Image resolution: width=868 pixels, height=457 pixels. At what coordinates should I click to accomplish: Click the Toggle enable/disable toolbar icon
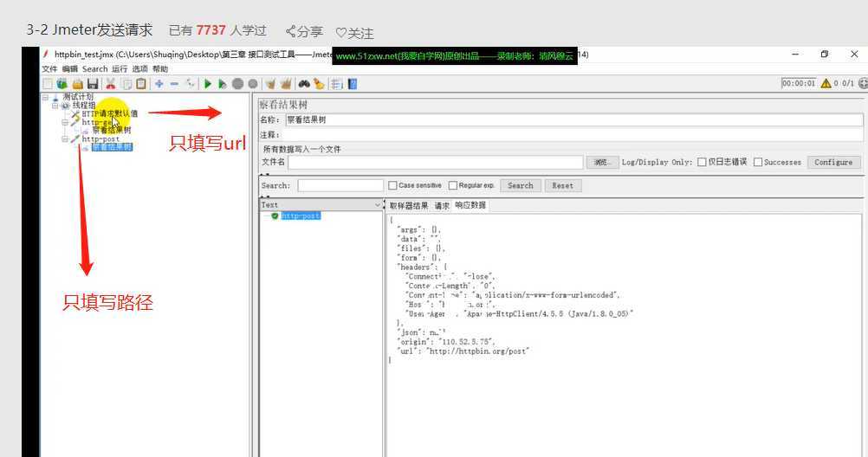[x=191, y=84]
